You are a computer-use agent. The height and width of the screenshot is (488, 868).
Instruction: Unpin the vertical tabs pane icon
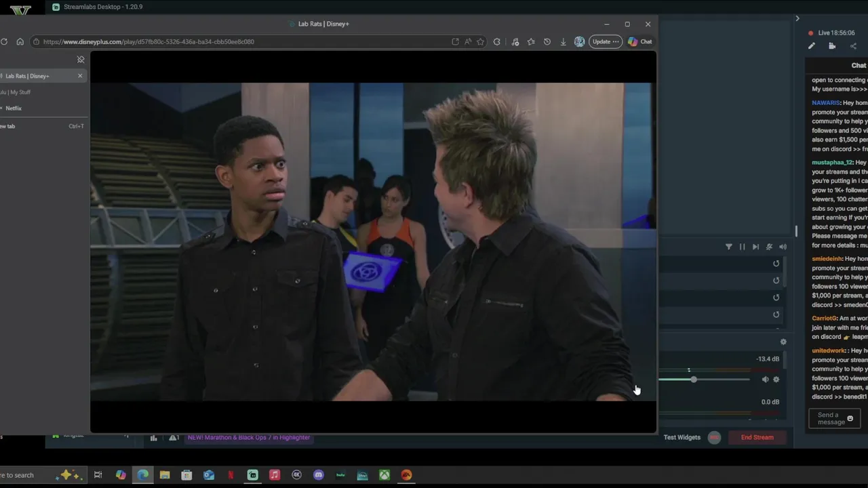pos(80,60)
